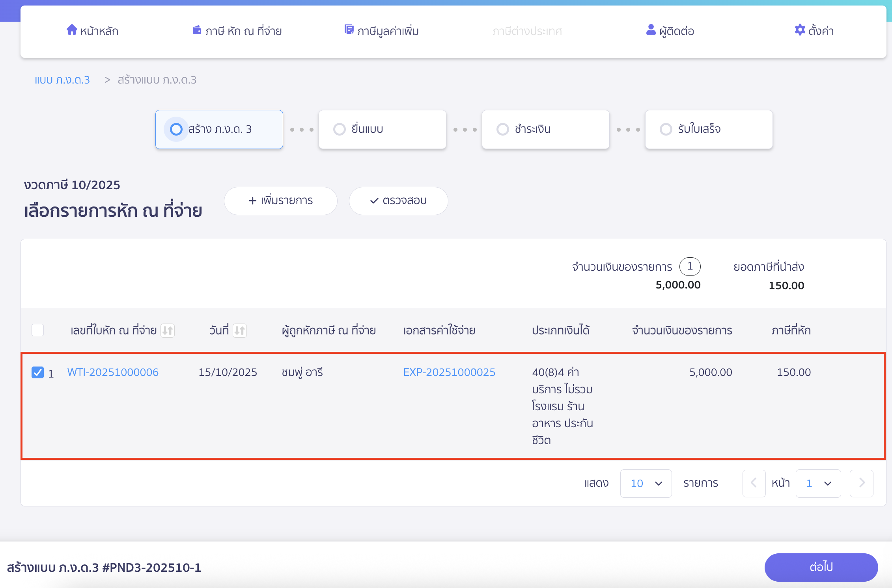Uncheck row 1 WTI-20251000006 checkbox
Viewport: 892px width, 588px height.
(37, 372)
